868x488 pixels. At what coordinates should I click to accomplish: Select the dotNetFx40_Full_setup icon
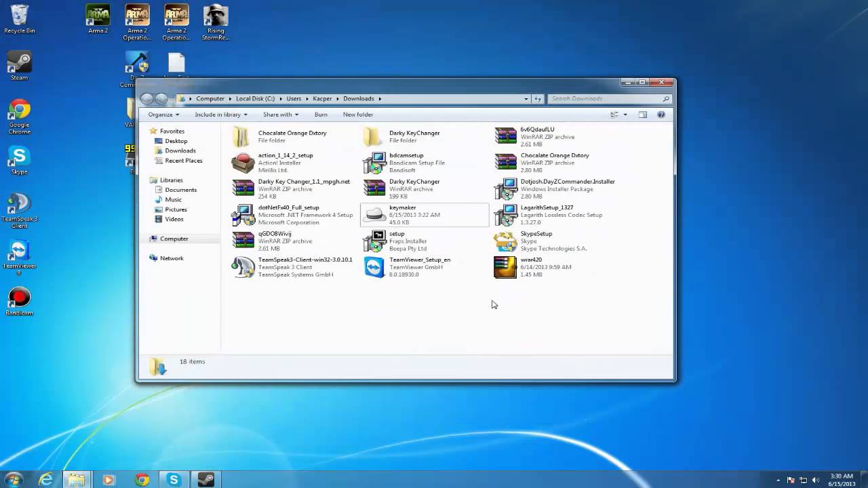point(243,215)
